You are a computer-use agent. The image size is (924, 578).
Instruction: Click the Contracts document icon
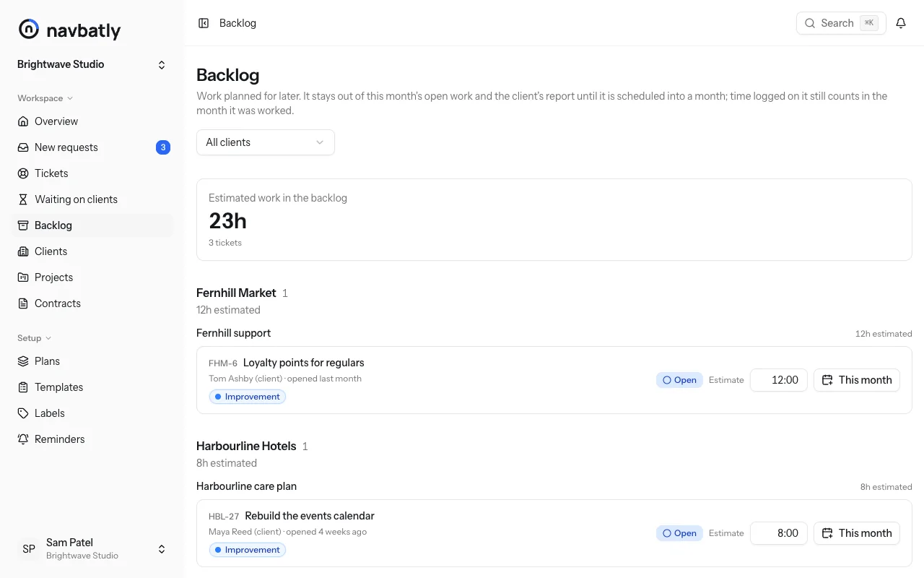coord(23,303)
